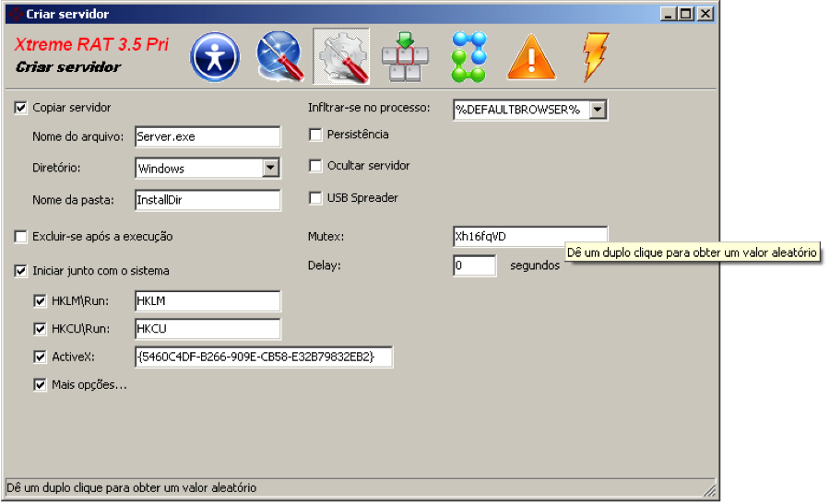This screenshot has height=504, width=830.
Task: Click the lightning bolt icon
Action: tap(596, 56)
